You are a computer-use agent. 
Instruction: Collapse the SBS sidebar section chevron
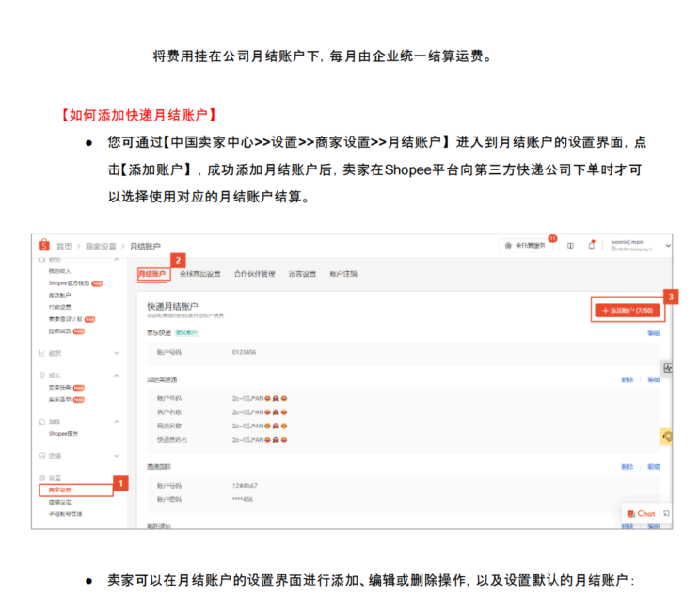(x=116, y=422)
